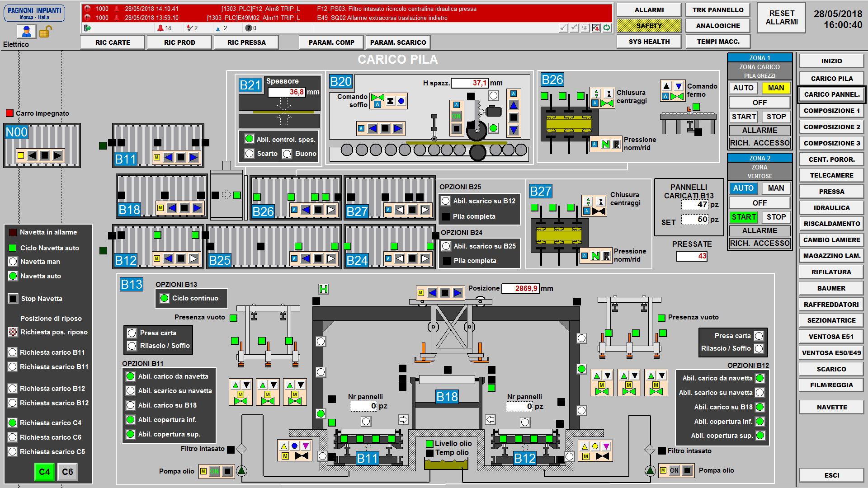The image size is (868, 488).
Task: Open the TELECAMERE page
Action: [831, 175]
